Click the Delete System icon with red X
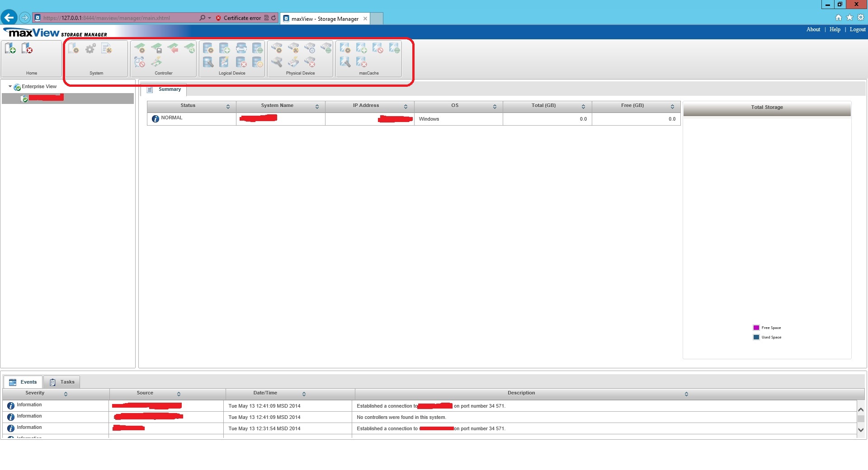 pyautogui.click(x=27, y=48)
